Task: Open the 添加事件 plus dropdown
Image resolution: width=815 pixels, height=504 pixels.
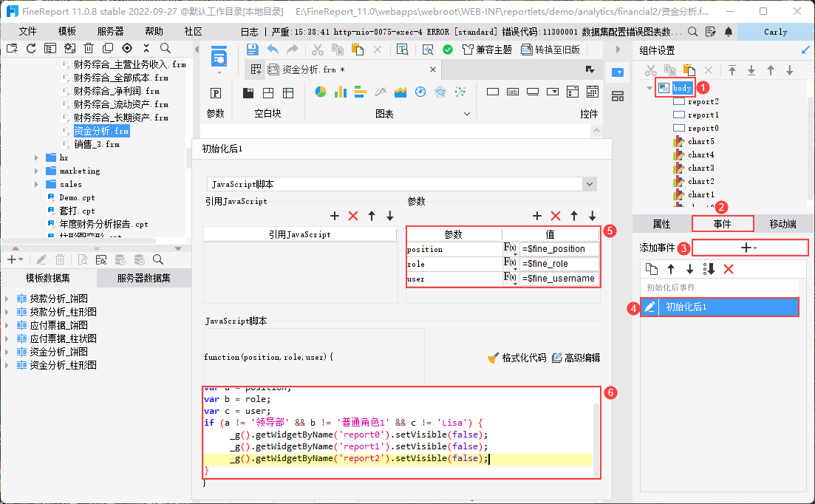Action: 749,248
